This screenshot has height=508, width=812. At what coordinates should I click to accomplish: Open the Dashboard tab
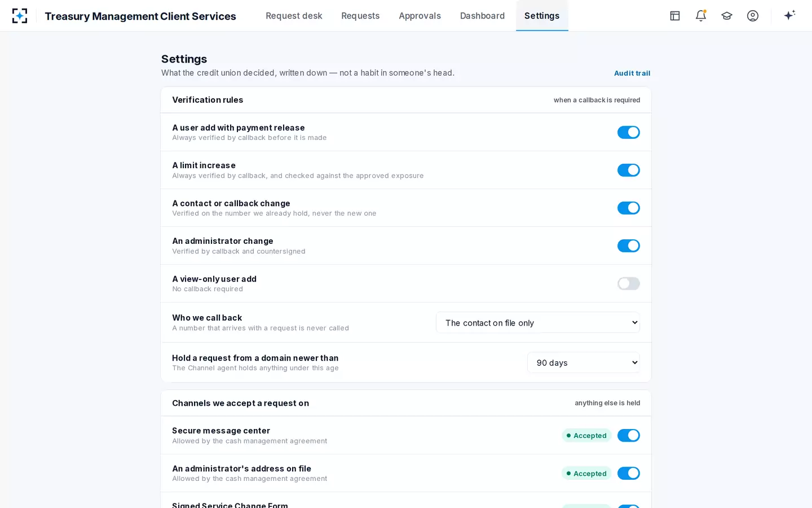tap(482, 16)
